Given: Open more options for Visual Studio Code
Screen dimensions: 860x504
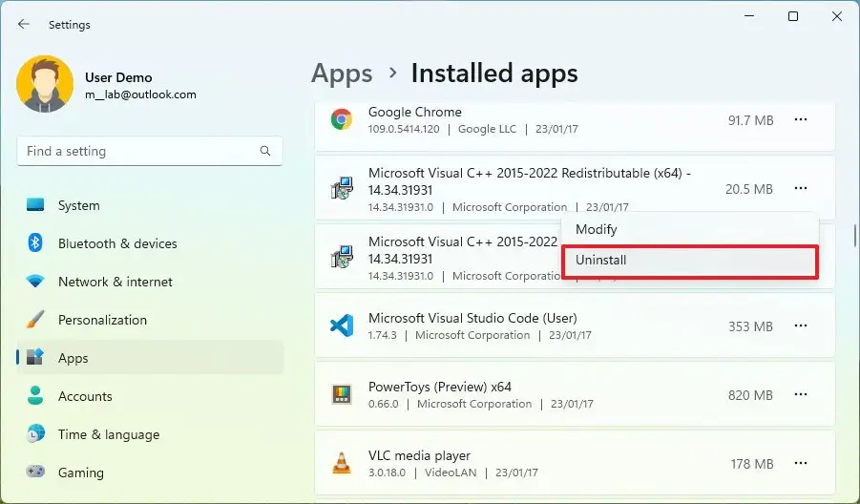Looking at the screenshot, I should click(801, 325).
